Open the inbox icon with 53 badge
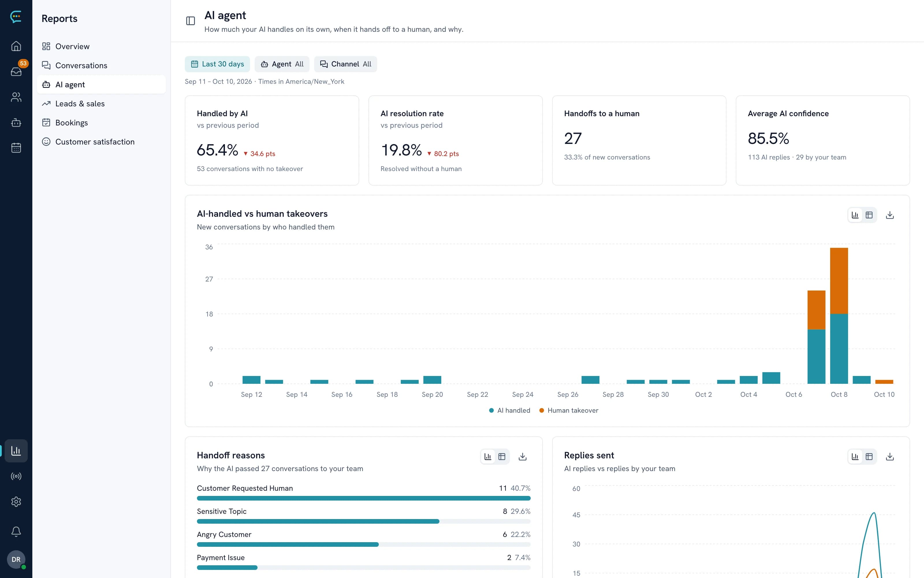Image resolution: width=924 pixels, height=578 pixels. 16,71
